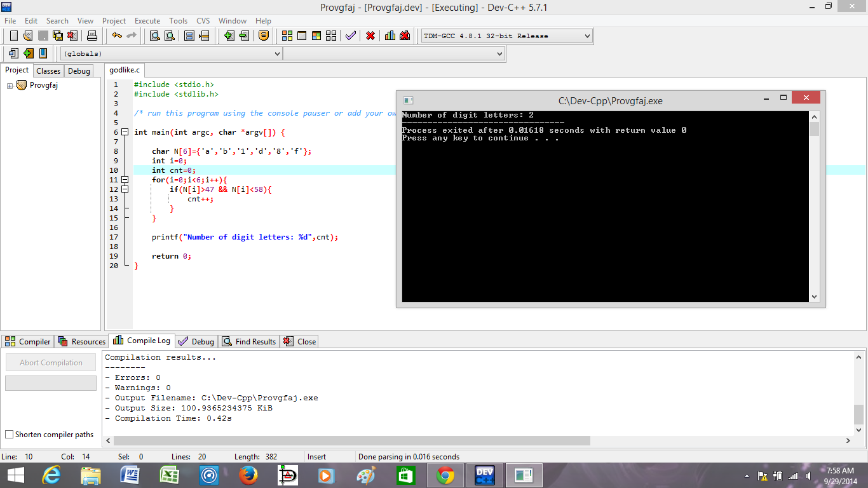868x488 pixels.
Task: Select Provgfaj project in tree
Action: (44, 85)
